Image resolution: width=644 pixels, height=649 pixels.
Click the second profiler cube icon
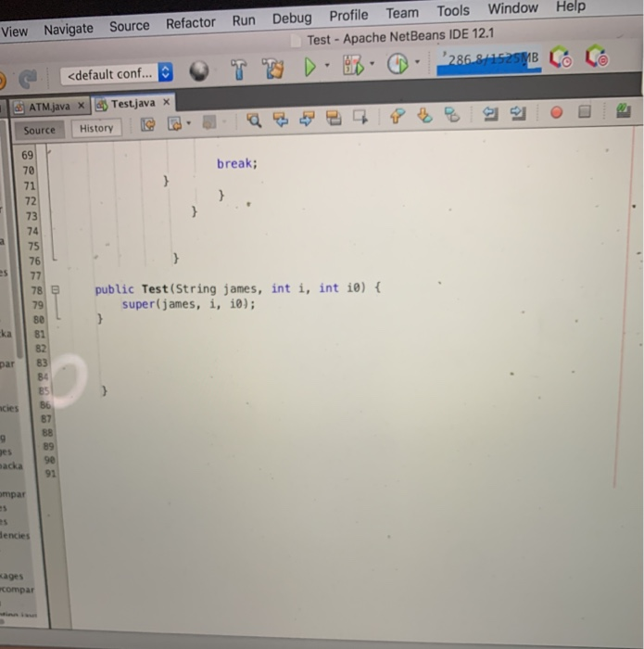point(597,57)
